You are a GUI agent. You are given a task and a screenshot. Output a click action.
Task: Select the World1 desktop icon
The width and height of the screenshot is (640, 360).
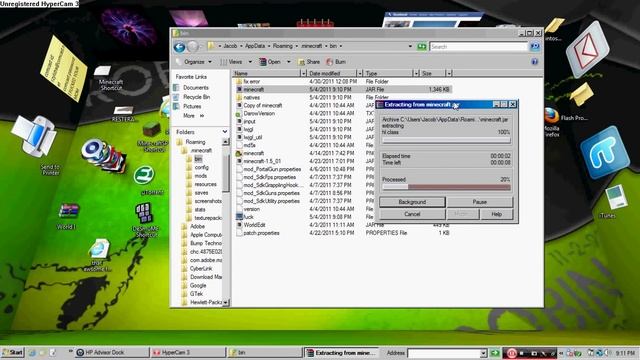(68, 216)
